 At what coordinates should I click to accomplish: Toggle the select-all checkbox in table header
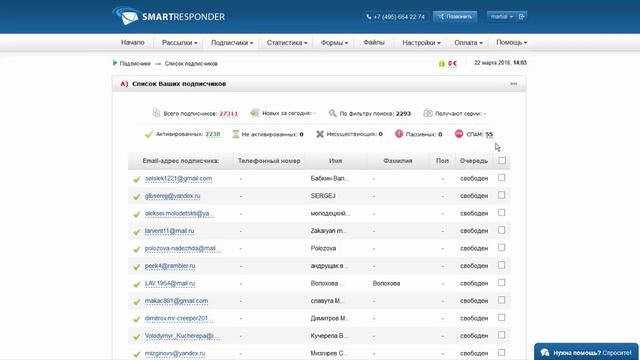click(502, 160)
